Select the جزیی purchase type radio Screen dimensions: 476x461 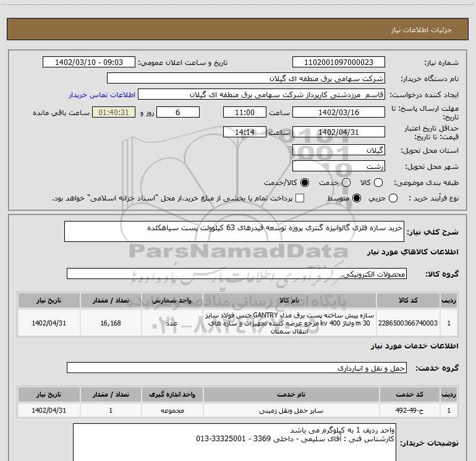point(393,198)
